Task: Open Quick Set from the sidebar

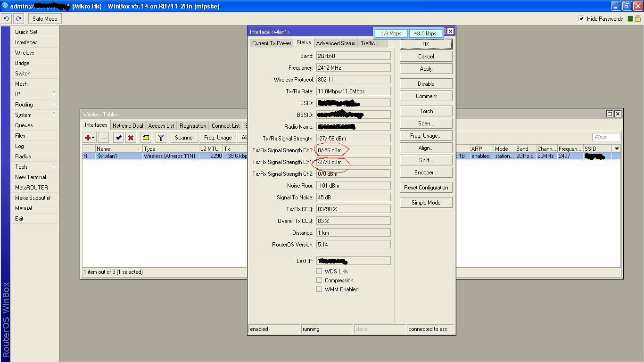Action: coord(26,32)
